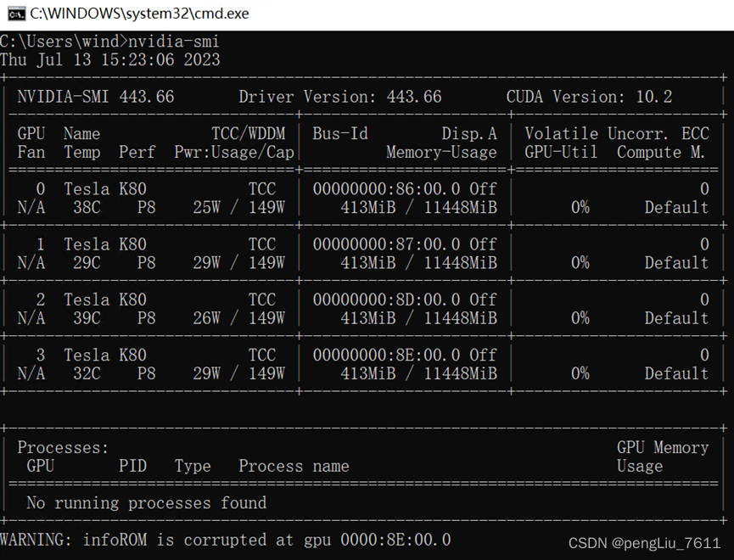The width and height of the screenshot is (734, 560).
Task: Click 'Driver Version: 443.66' text
Action: 340,97
